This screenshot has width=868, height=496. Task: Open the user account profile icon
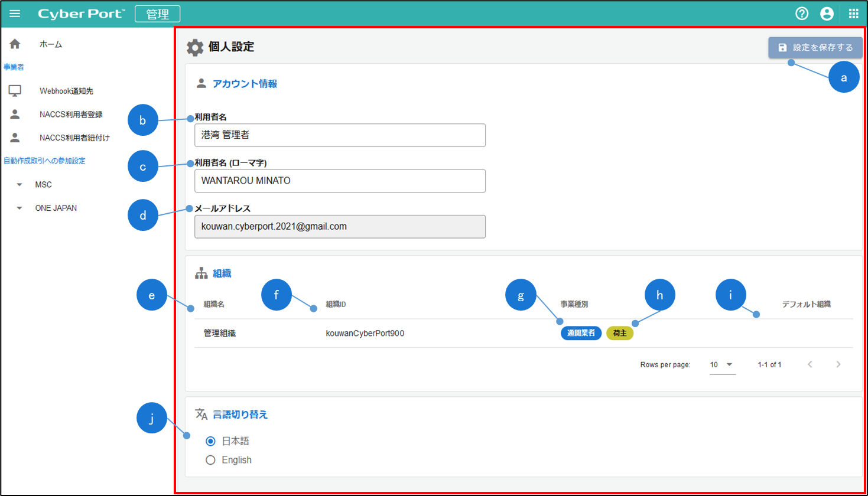827,14
